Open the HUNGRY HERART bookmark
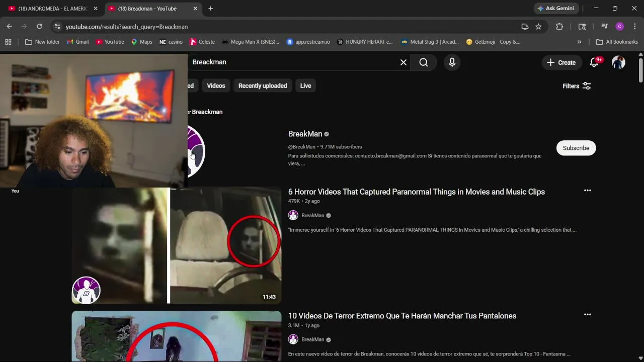Image resolution: width=644 pixels, height=362 pixels. [x=364, y=42]
